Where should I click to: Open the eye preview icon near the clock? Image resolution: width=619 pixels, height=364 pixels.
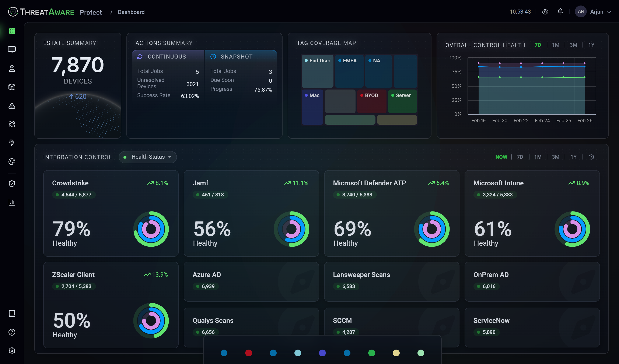[x=545, y=11]
